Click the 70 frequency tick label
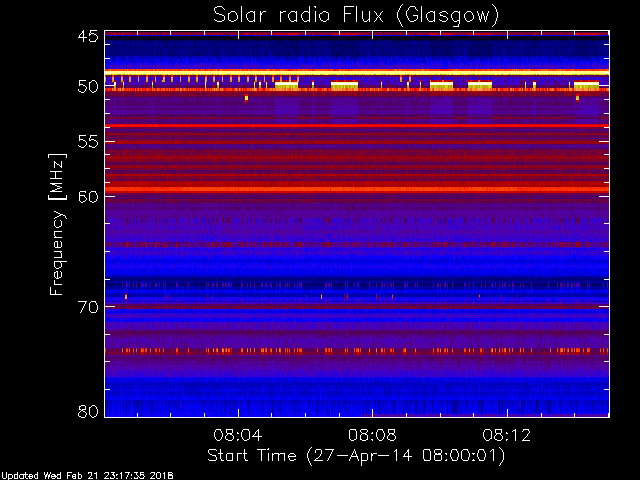The image size is (640, 480). pos(88,307)
